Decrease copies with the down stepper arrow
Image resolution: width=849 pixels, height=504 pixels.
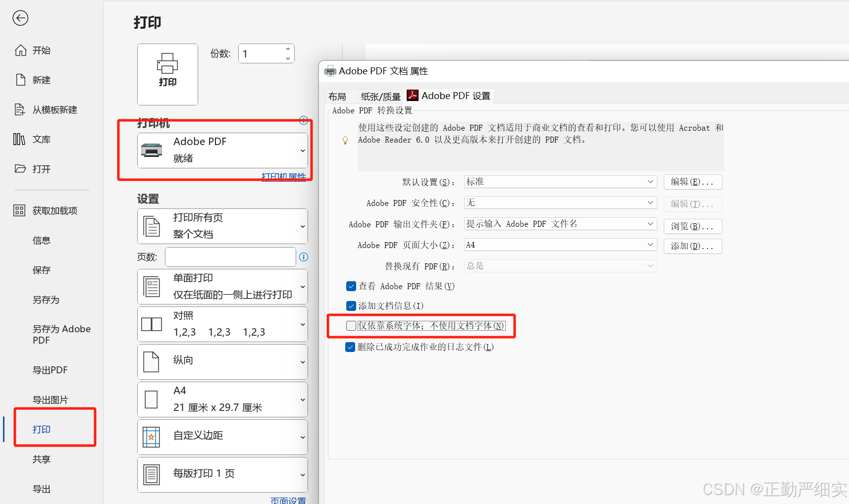point(288,58)
